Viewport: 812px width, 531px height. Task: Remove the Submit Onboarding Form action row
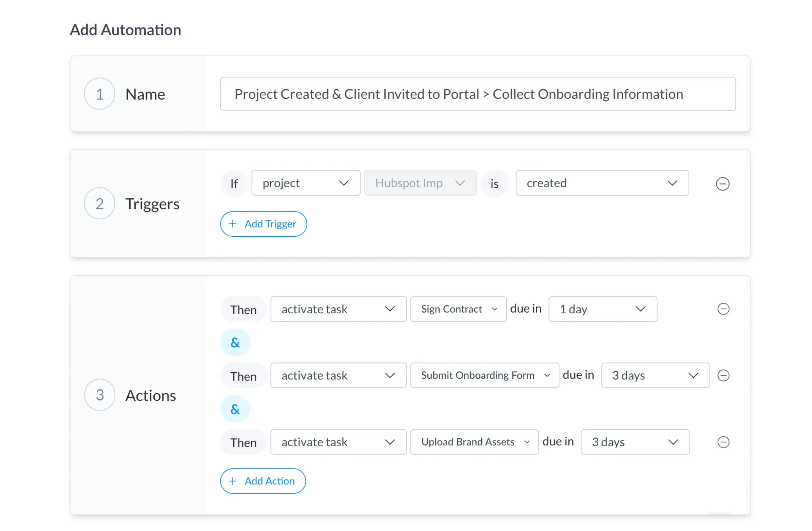723,375
